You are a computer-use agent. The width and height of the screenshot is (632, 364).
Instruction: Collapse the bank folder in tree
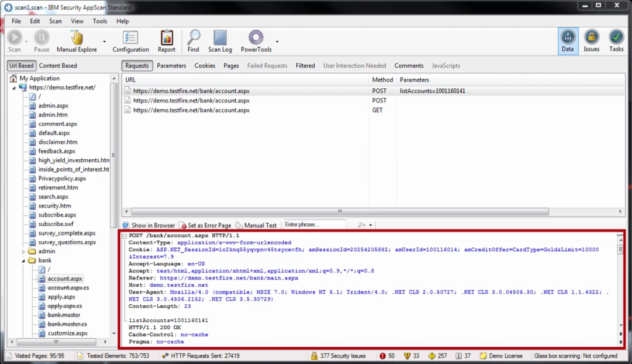tap(24, 261)
